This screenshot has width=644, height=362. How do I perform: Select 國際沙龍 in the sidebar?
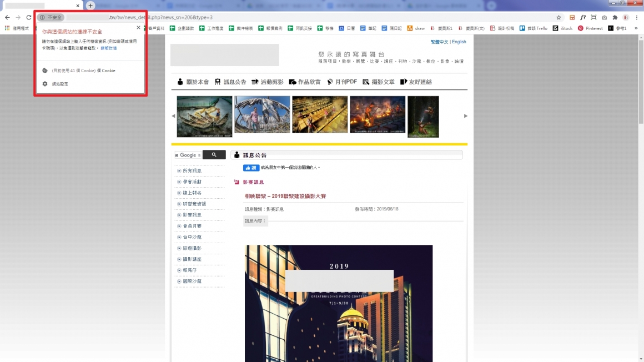pyautogui.click(x=192, y=281)
